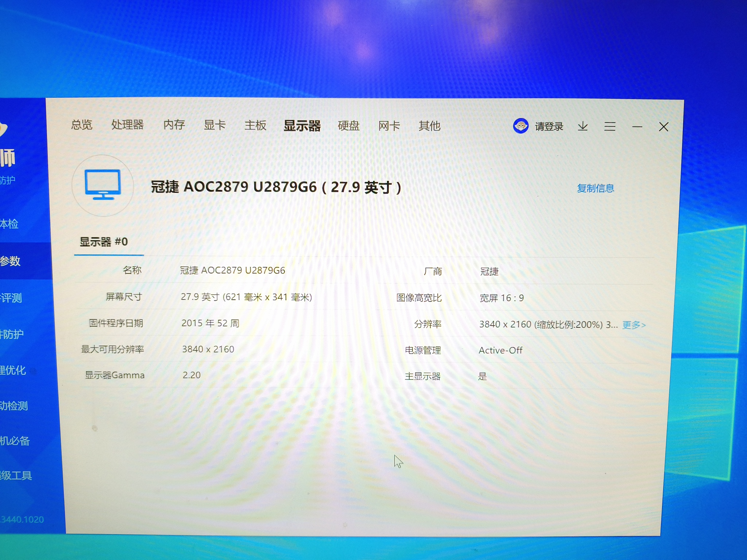Open the 防护 sidebar item below 评测
The width and height of the screenshot is (747, 560).
tap(12, 334)
